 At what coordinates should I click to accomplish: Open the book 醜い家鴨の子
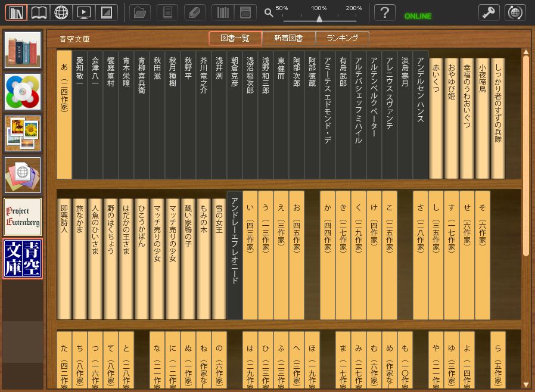click(188, 259)
